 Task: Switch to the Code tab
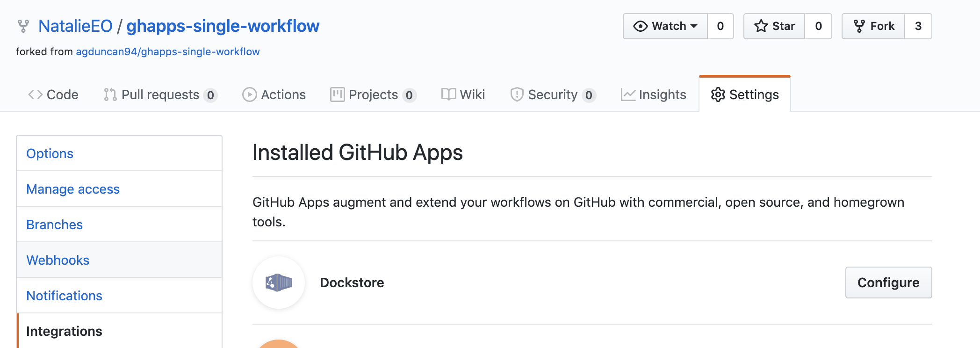(x=53, y=94)
